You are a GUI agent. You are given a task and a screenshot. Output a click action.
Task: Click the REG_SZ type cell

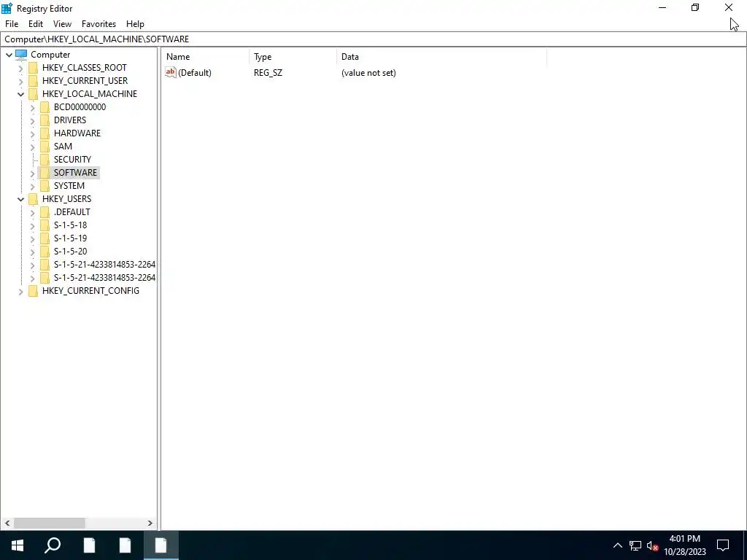(268, 72)
